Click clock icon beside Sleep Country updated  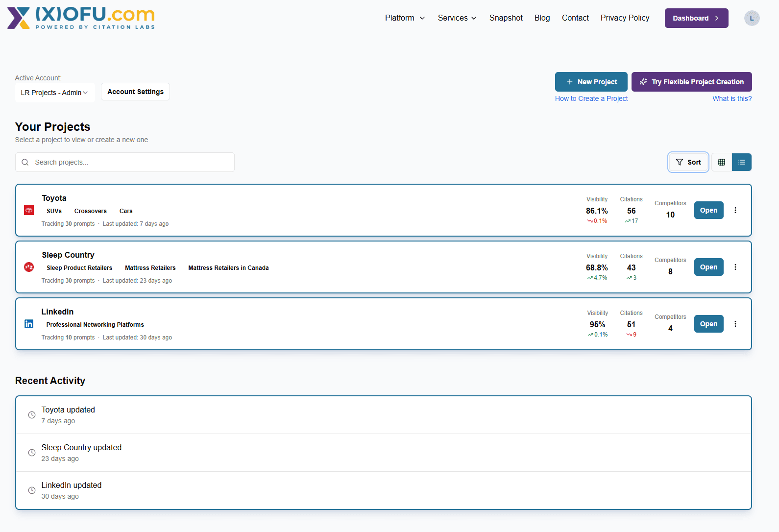[32, 453]
